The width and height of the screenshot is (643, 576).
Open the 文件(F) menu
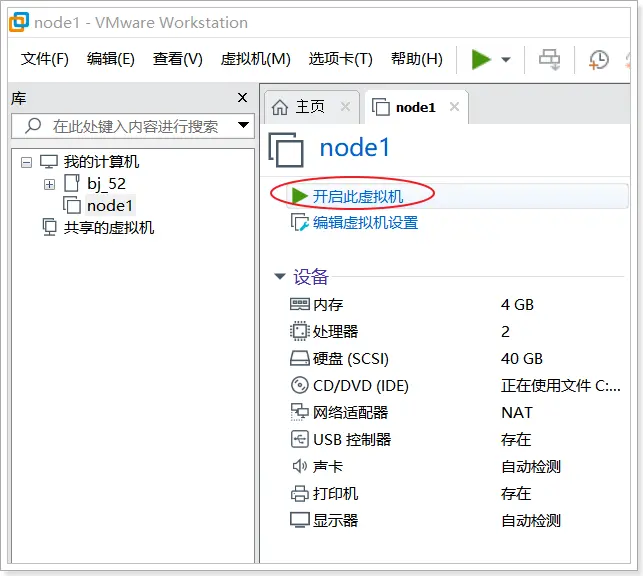(x=45, y=59)
